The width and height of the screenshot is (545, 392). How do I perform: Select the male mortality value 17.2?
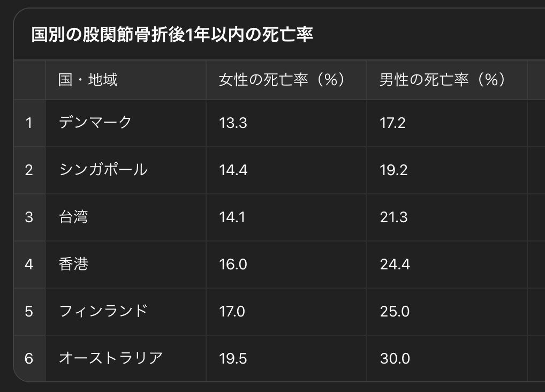coord(393,123)
